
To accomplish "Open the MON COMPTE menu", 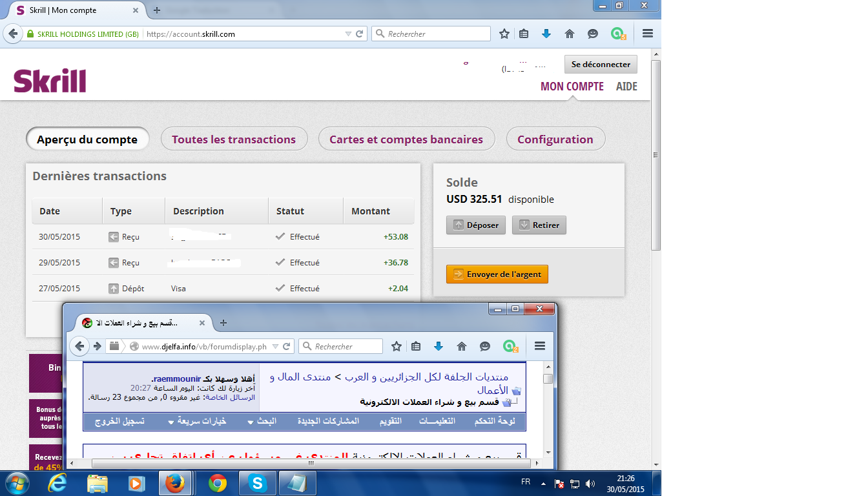I will tap(572, 87).
